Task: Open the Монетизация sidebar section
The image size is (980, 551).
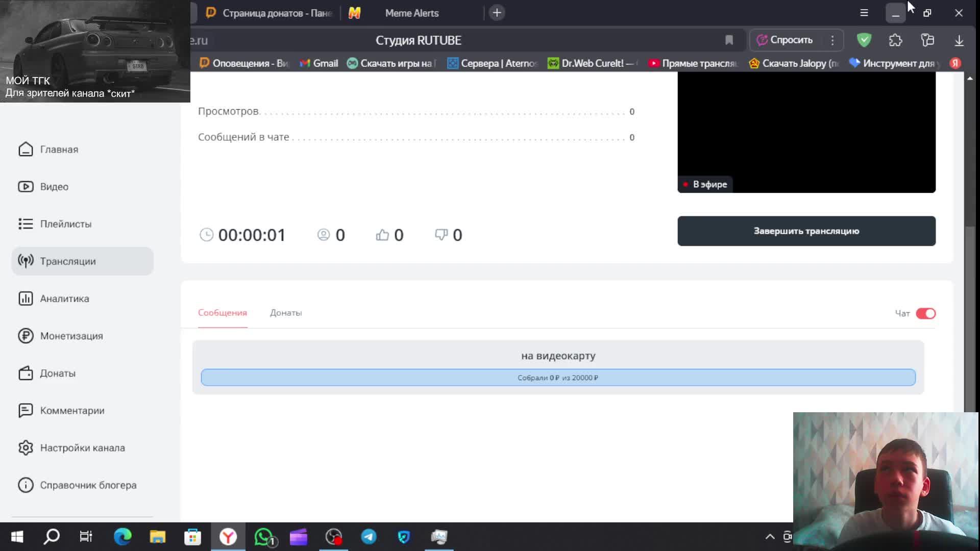Action: pos(71,336)
